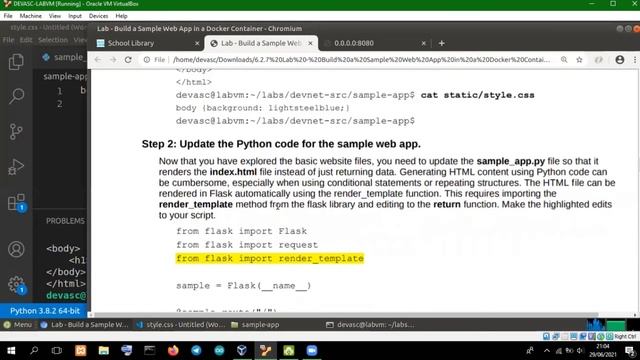Show hidden tray icons chevron

547,351
